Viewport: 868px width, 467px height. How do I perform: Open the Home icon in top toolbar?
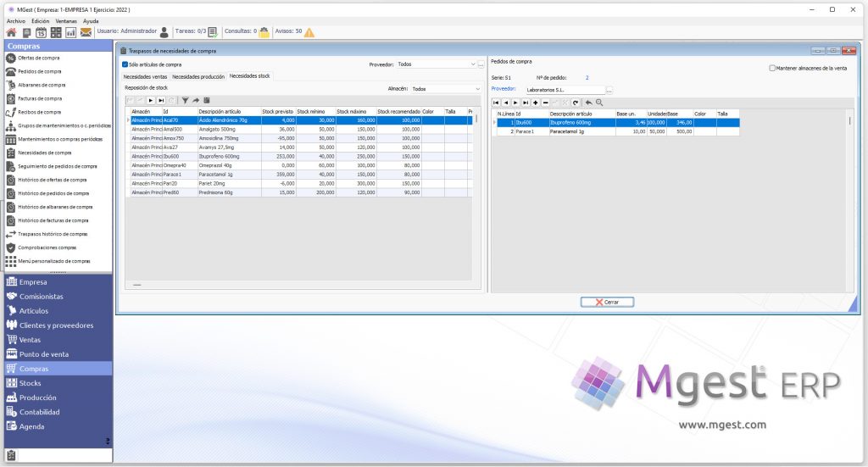pyautogui.click(x=11, y=33)
